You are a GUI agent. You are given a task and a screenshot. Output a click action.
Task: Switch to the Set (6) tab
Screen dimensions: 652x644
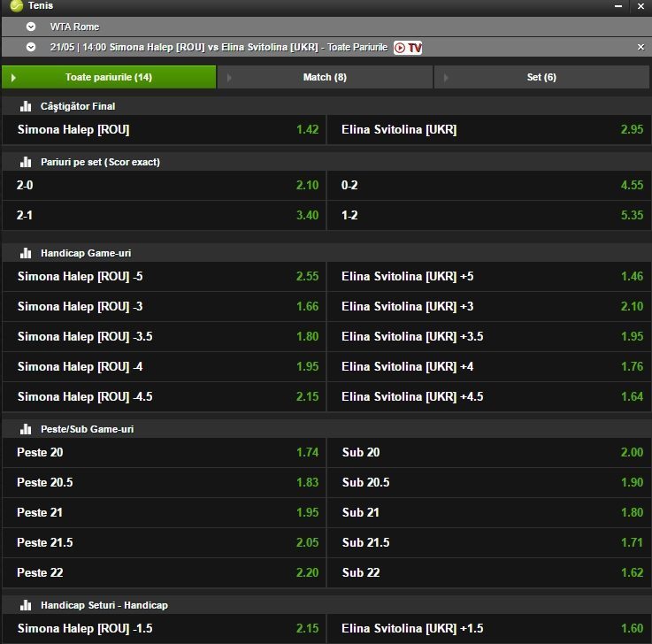click(541, 77)
